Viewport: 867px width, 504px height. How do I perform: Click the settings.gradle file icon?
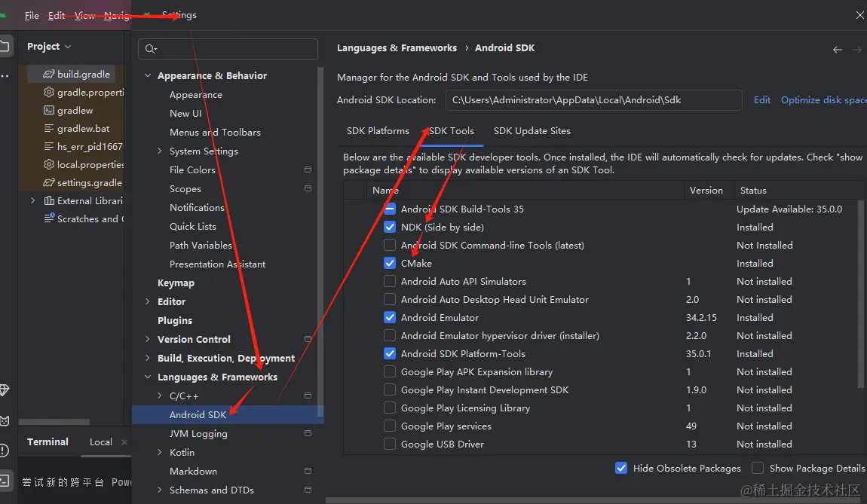[49, 182]
